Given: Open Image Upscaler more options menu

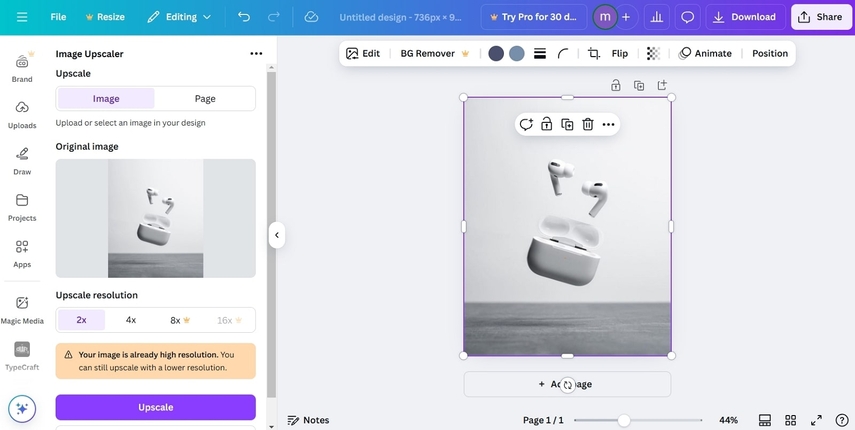Looking at the screenshot, I should click(256, 54).
